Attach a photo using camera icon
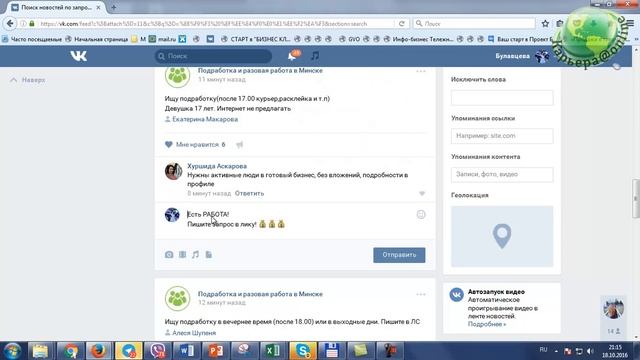Screen dimensions: 640x360 169,255
